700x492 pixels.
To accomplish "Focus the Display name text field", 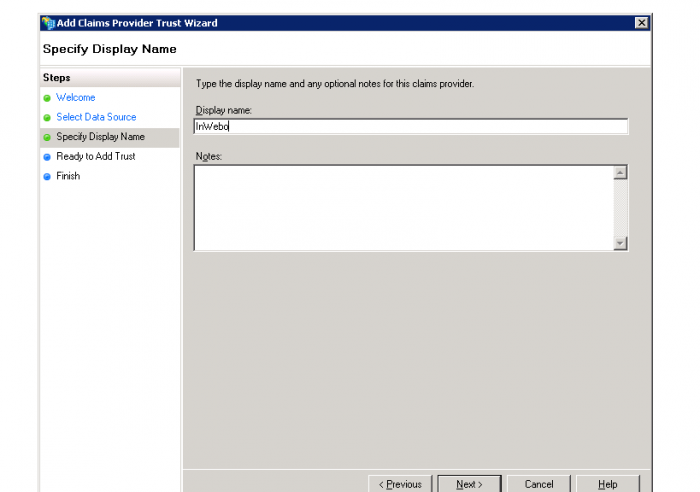I will click(x=410, y=126).
